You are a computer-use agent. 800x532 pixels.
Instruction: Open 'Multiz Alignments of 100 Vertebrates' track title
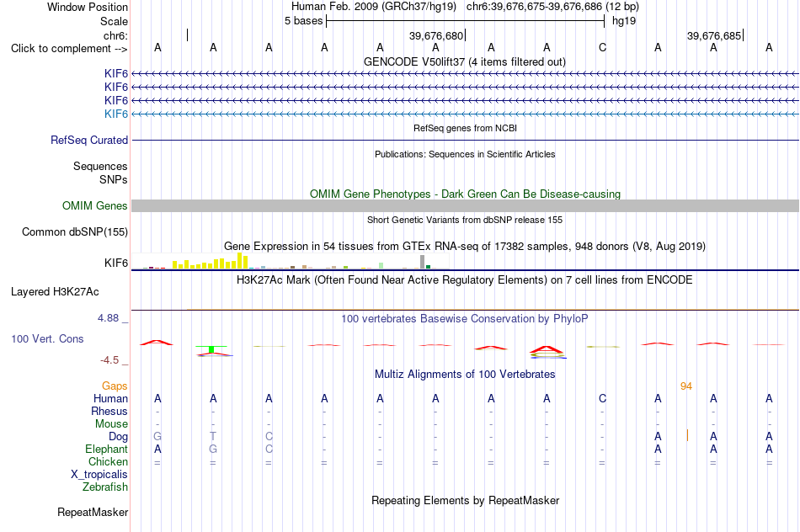pos(465,375)
